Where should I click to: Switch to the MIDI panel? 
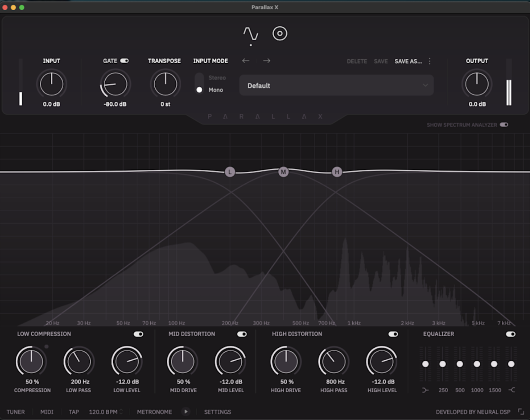[x=46, y=412]
